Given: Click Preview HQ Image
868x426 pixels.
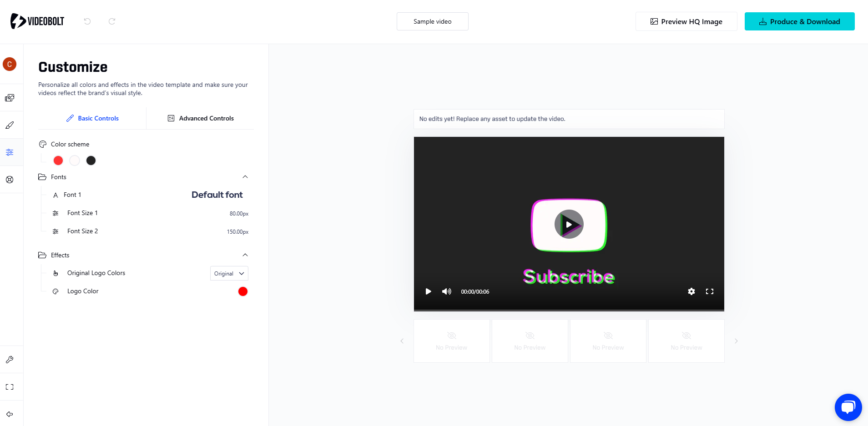Looking at the screenshot, I should pos(686,21).
